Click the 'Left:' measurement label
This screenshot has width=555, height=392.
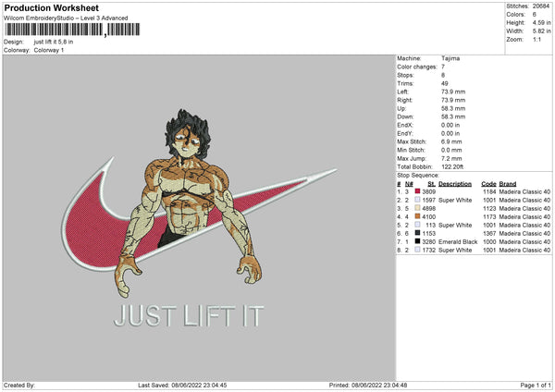click(x=402, y=92)
